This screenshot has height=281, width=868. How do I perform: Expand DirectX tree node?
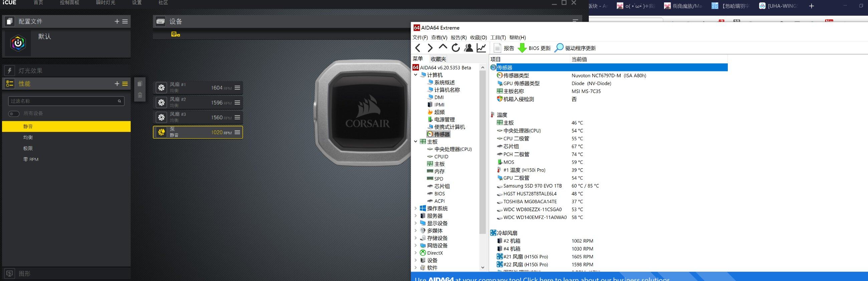pyautogui.click(x=416, y=253)
